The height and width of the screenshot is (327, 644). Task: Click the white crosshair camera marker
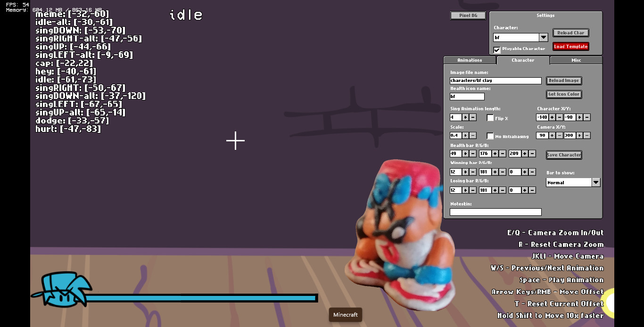pyautogui.click(x=235, y=140)
